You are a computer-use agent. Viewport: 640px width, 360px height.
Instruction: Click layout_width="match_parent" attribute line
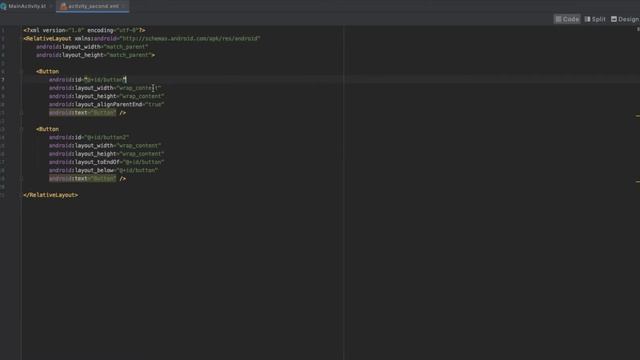tap(92, 47)
